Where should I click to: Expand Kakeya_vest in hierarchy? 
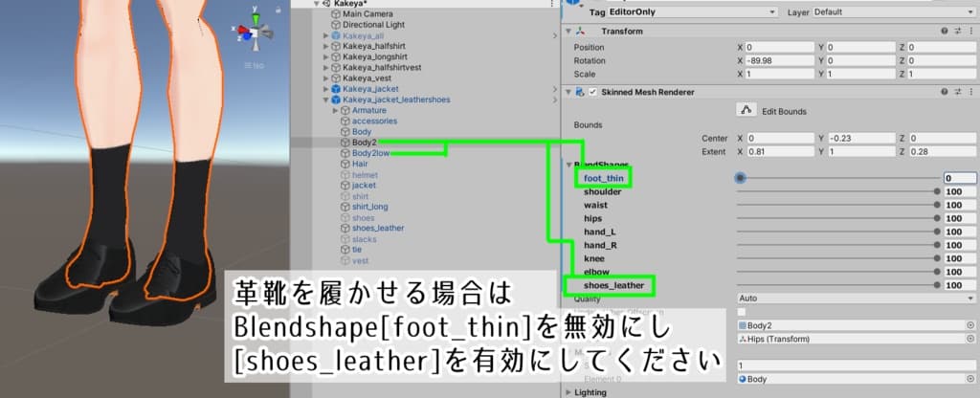[325, 78]
